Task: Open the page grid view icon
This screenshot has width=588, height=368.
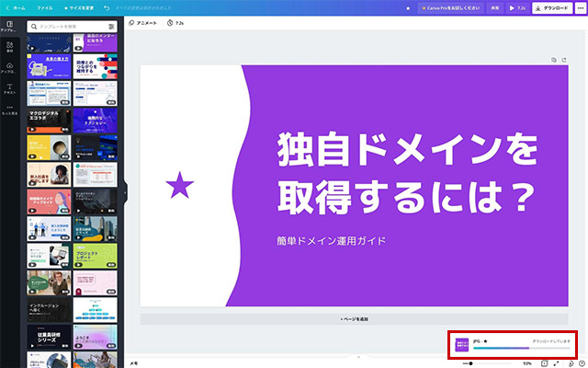Action: (544, 363)
